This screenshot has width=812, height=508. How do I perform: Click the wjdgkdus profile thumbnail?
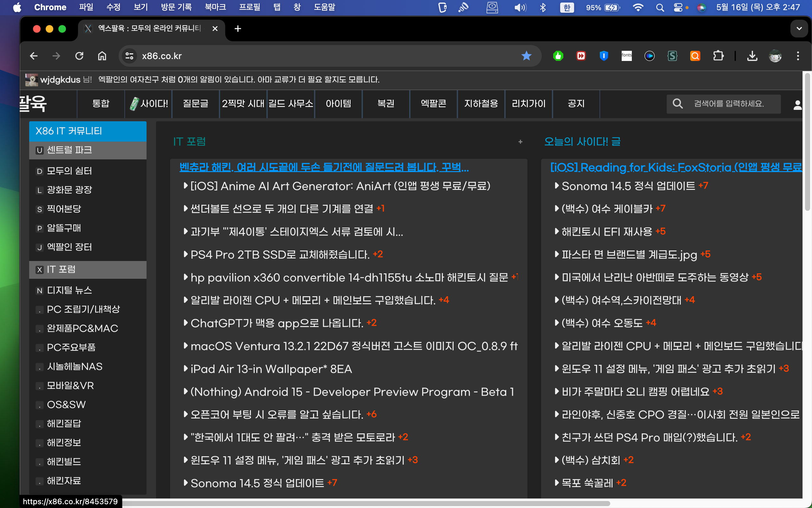[x=31, y=80]
